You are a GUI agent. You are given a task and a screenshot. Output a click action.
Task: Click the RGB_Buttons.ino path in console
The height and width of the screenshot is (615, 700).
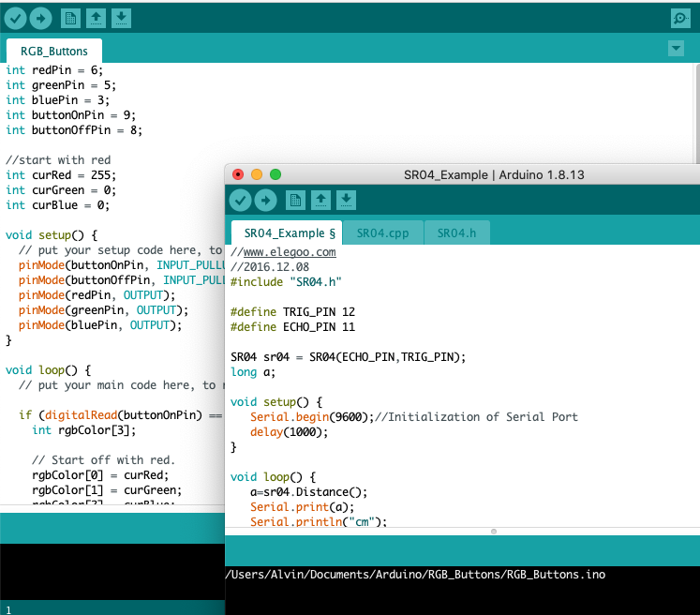click(416, 575)
